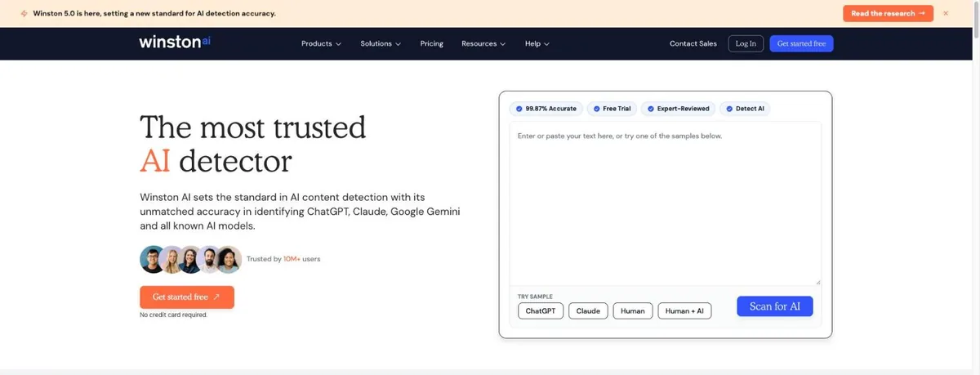The height and width of the screenshot is (375, 980).
Task: Expand the Products dropdown menu
Action: tap(321, 43)
